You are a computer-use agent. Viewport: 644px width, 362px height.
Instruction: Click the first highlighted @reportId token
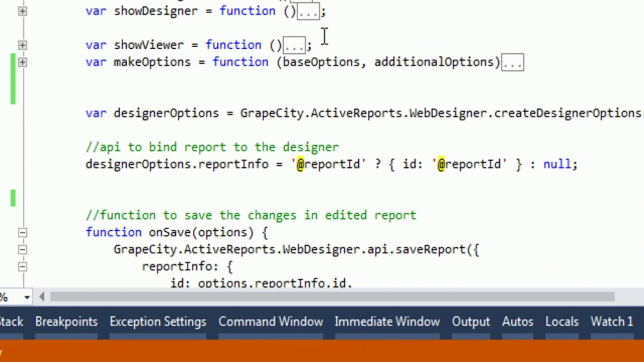tap(328, 164)
